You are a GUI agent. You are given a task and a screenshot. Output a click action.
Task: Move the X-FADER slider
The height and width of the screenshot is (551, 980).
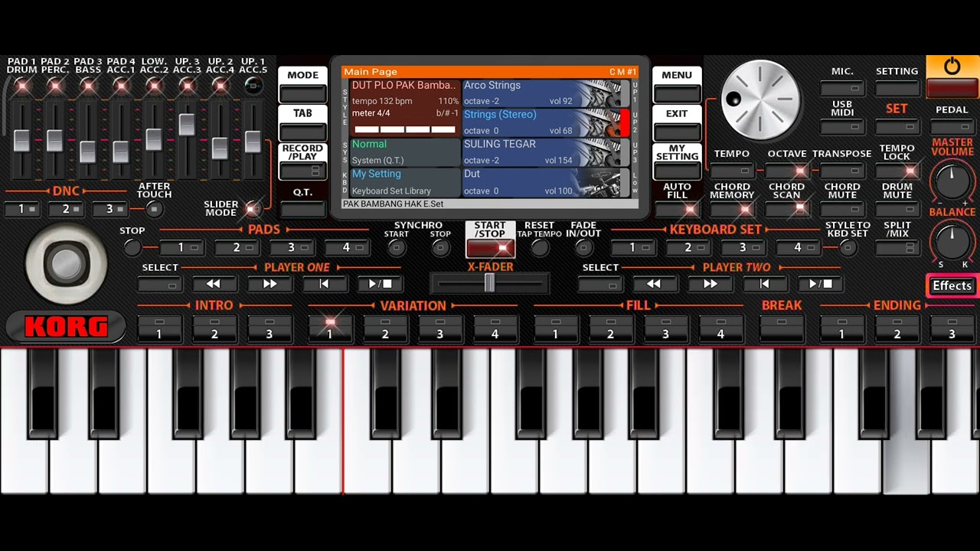489,284
